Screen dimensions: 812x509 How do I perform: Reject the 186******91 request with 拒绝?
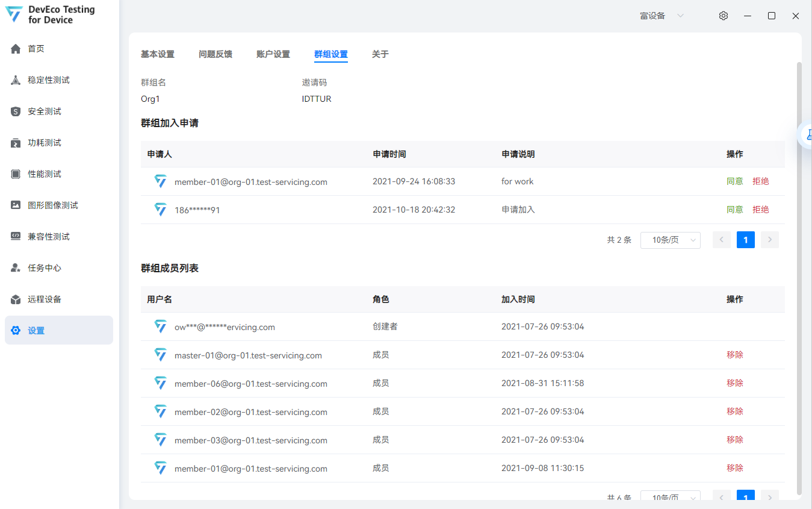pos(760,210)
